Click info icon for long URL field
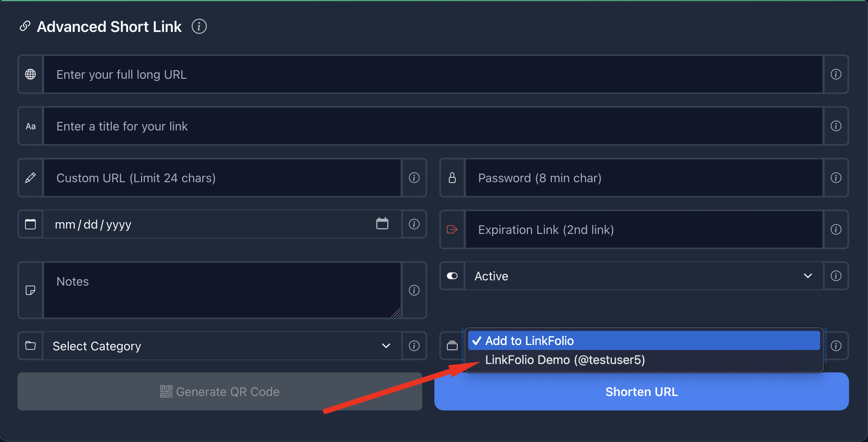This screenshot has height=442, width=868. pos(836,74)
